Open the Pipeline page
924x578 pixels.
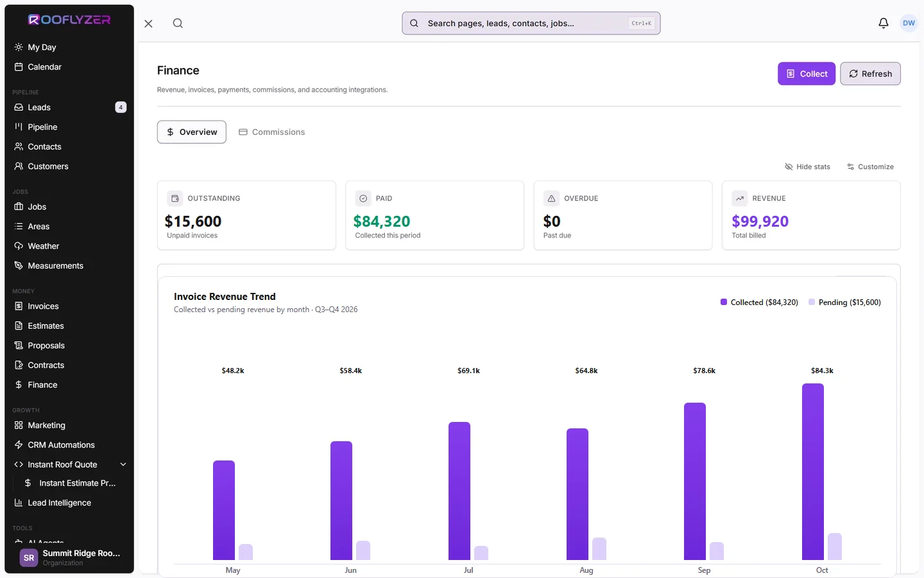(69, 127)
